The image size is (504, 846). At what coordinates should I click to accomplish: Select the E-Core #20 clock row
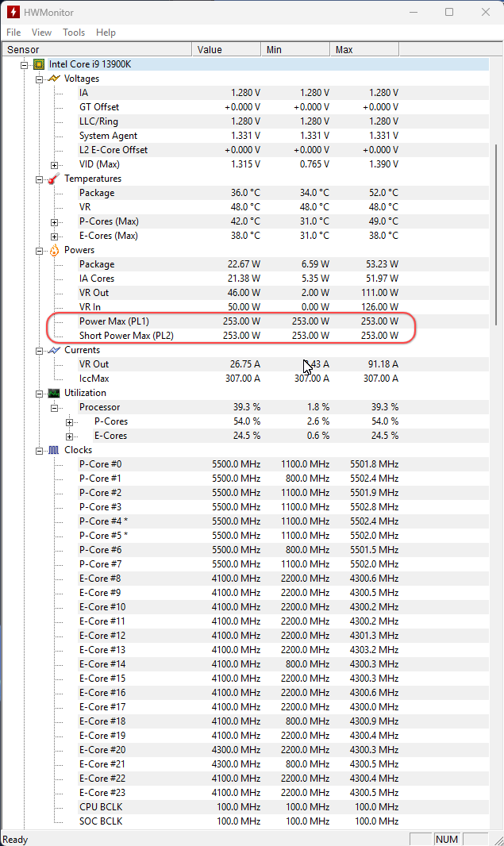tap(283, 751)
